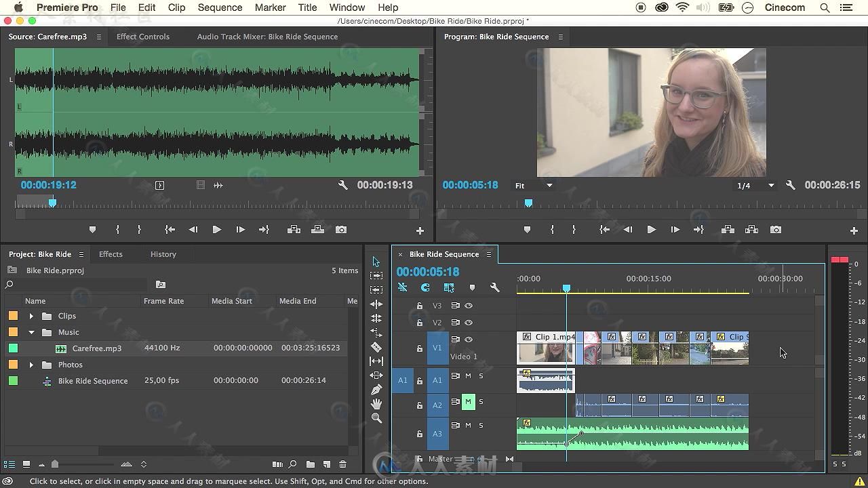This screenshot has width=868, height=488.
Task: Toggle A1 source patching indicator
Action: pos(402,380)
